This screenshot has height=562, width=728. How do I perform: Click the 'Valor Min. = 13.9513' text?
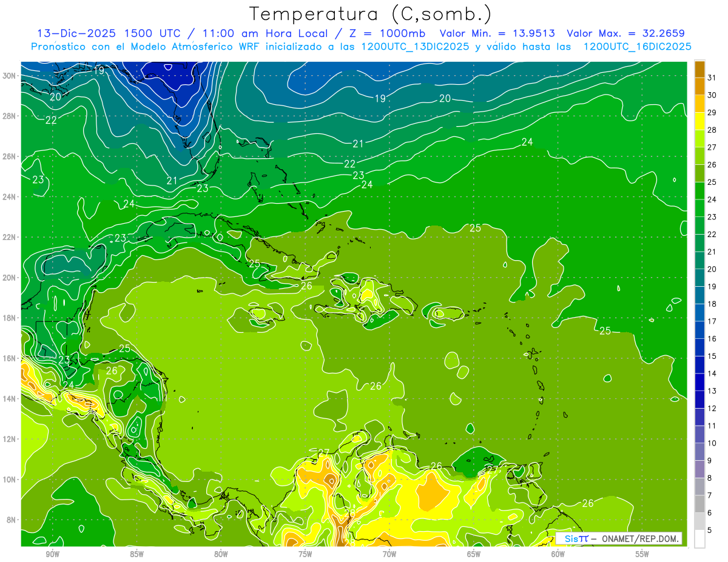tap(497, 33)
